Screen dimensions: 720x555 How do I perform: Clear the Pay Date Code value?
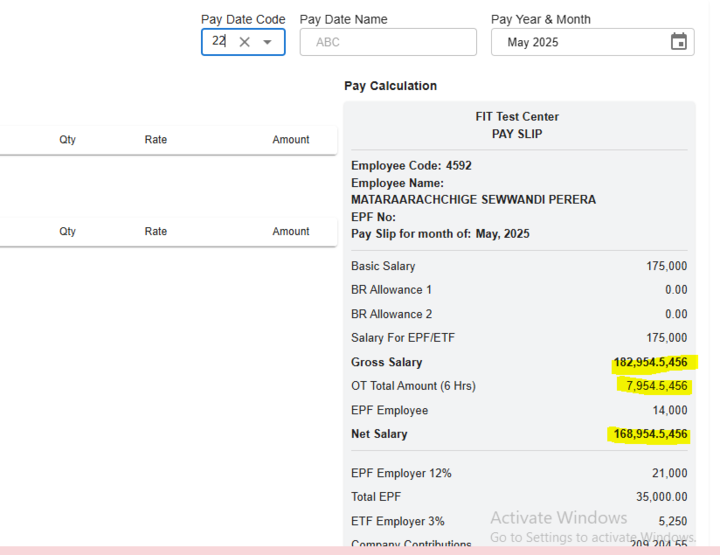pyautogui.click(x=244, y=42)
